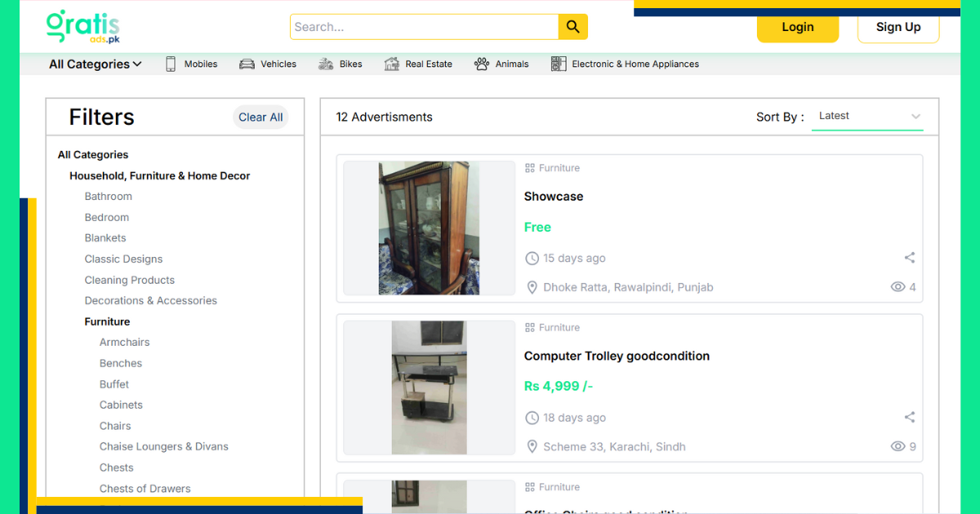
Task: Select the Bedroom filter category
Action: tap(107, 218)
